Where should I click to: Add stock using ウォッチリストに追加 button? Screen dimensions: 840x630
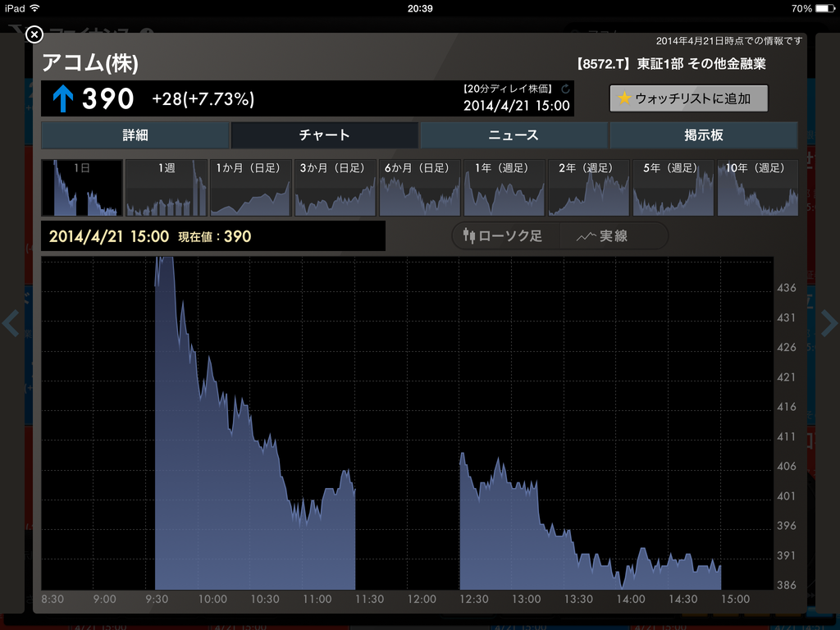688,98
